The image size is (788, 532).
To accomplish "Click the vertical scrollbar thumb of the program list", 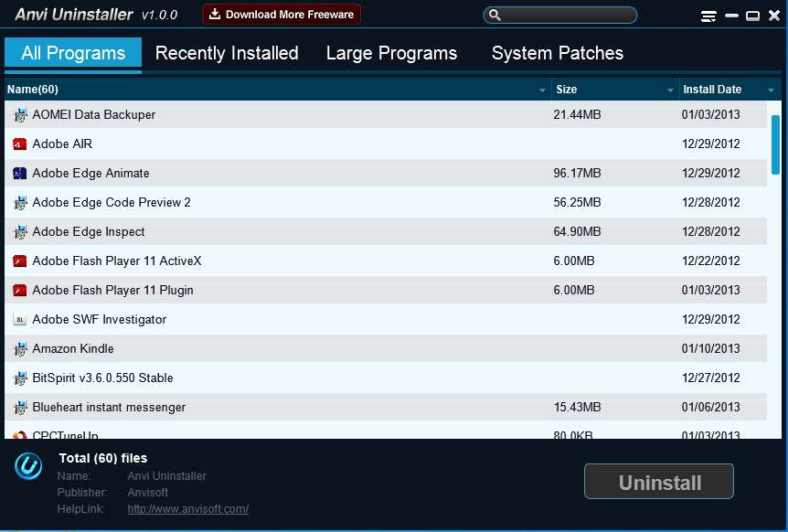I will coord(775,144).
